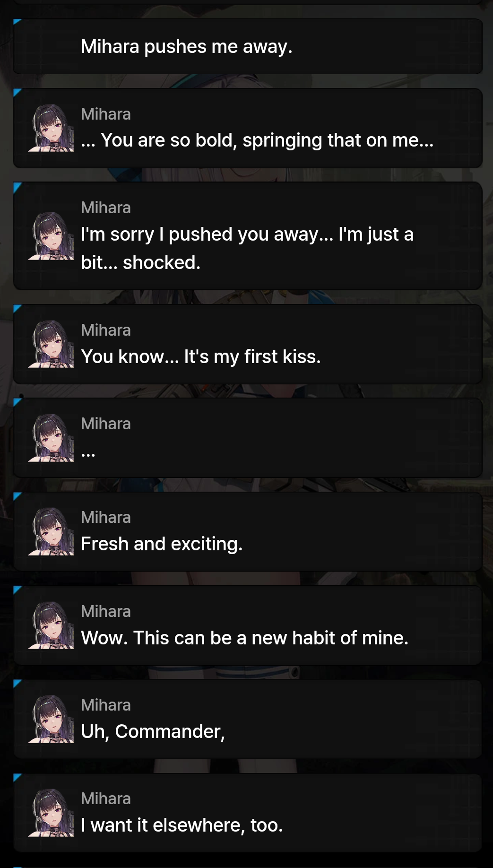Click Mihara avatar beside "I want it elsewhere"
Image resolution: width=493 pixels, height=868 pixels.
pos(51,813)
